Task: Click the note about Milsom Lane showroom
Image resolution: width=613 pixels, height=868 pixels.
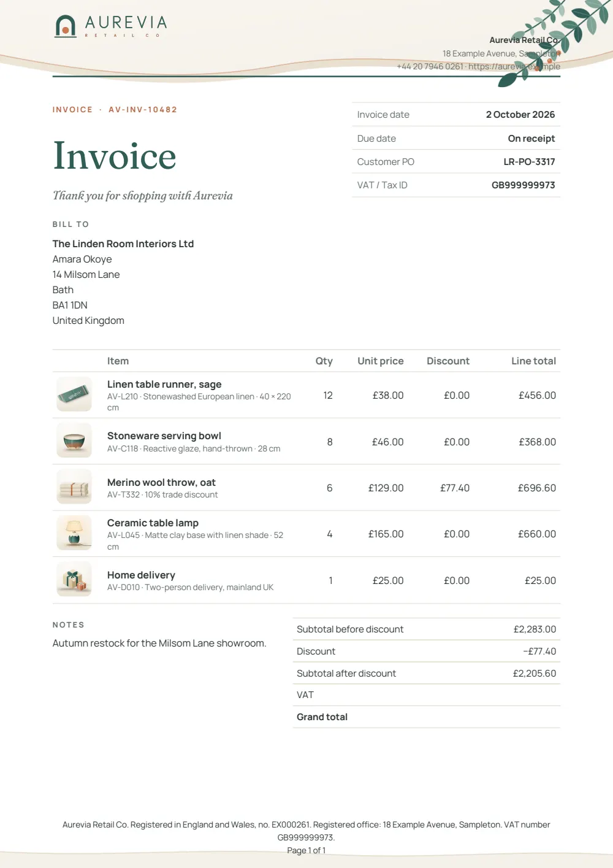Action: tap(159, 643)
